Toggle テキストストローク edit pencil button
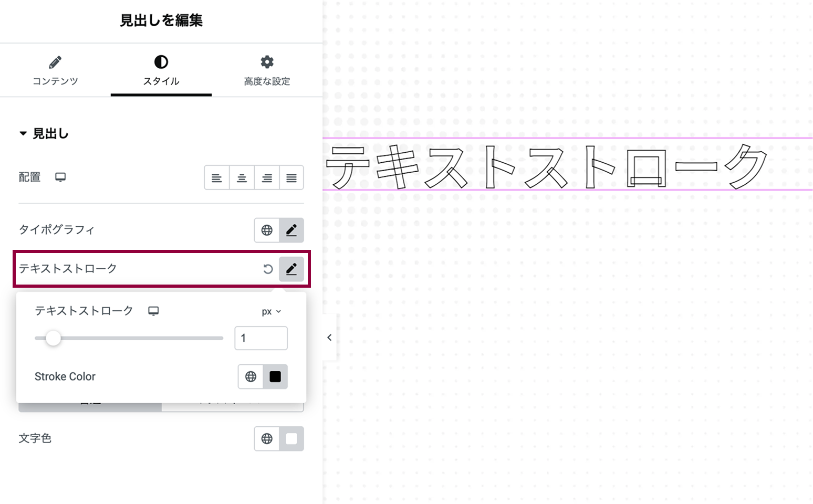 [x=291, y=269]
